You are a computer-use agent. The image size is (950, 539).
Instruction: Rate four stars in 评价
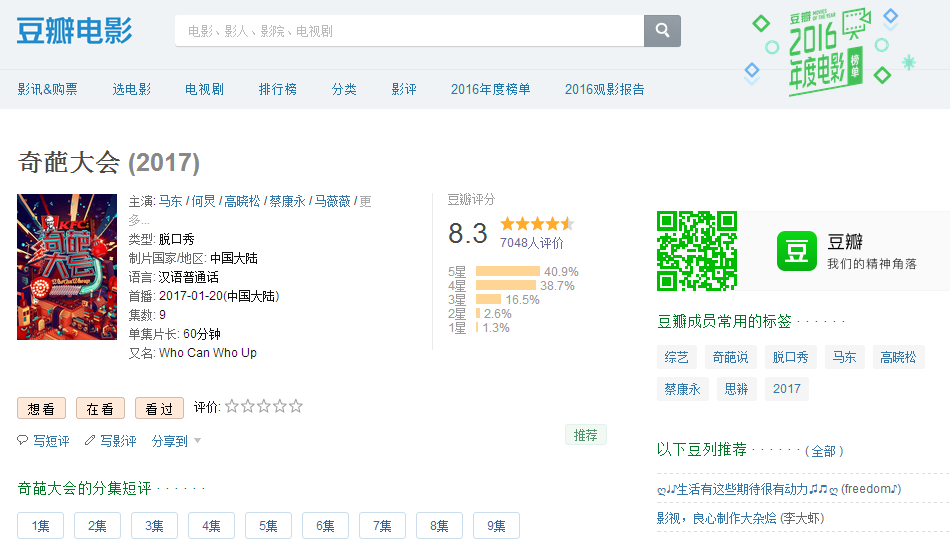point(279,406)
